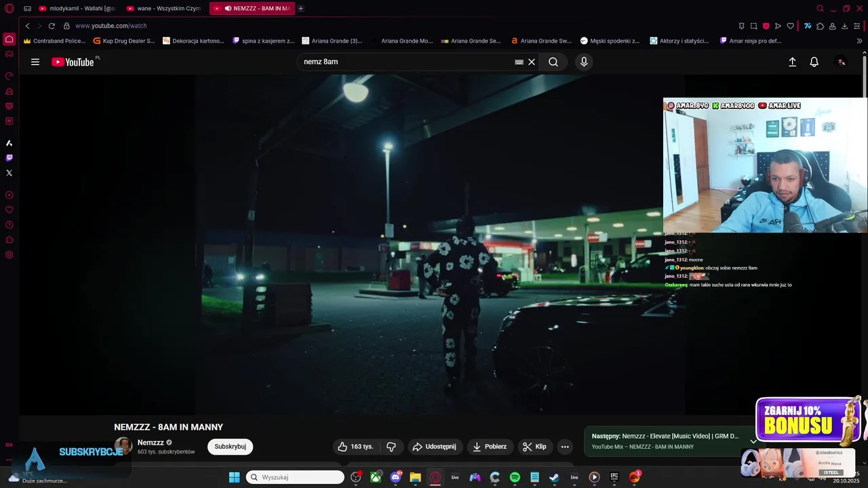The width and height of the screenshot is (868, 488).
Task: Open the YouTube account avatar menu
Action: (841, 62)
